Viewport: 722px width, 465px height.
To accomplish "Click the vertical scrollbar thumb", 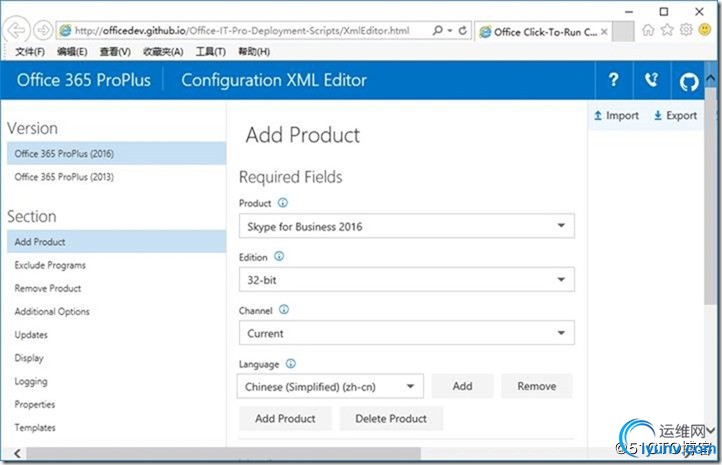I will click(x=710, y=198).
